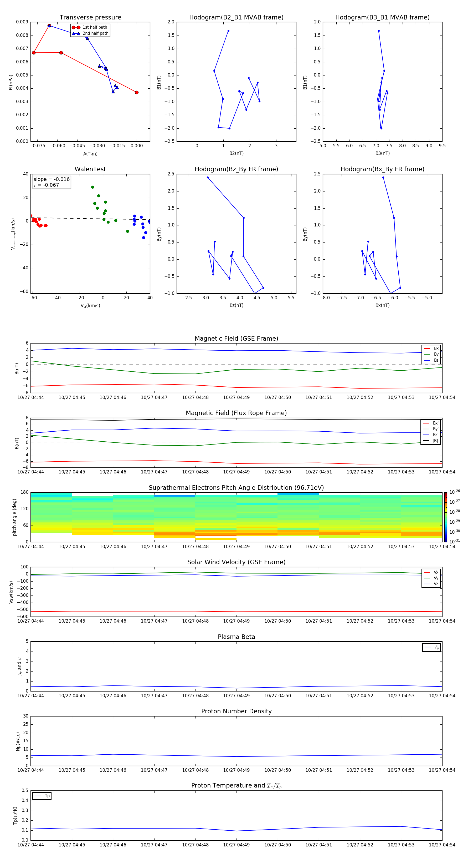473x868 pixels.
Task: Click the 'Tp' legend entry
Action: pyautogui.click(x=42, y=796)
